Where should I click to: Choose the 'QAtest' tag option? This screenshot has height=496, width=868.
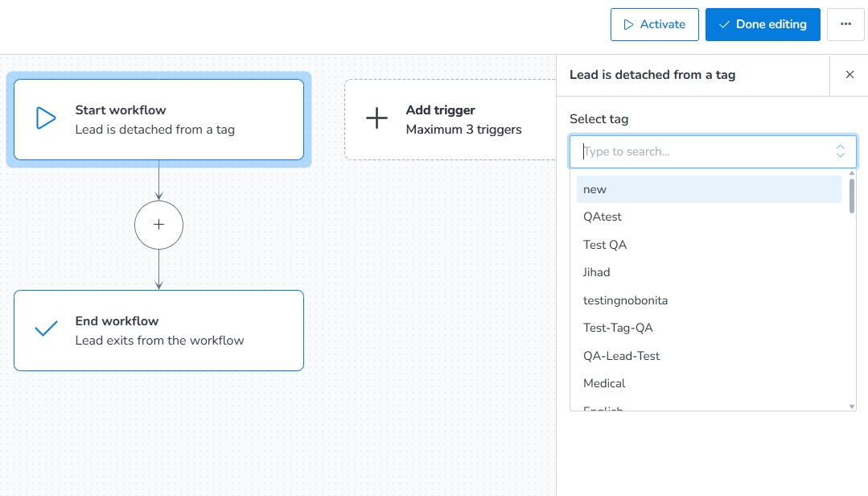[709, 217]
